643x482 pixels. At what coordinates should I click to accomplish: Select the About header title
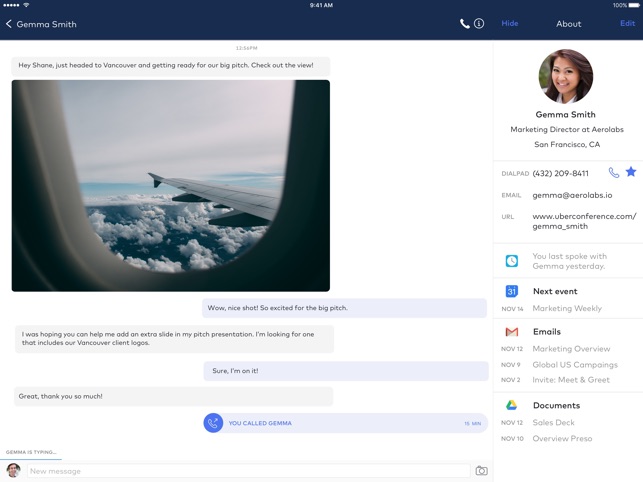tap(568, 24)
